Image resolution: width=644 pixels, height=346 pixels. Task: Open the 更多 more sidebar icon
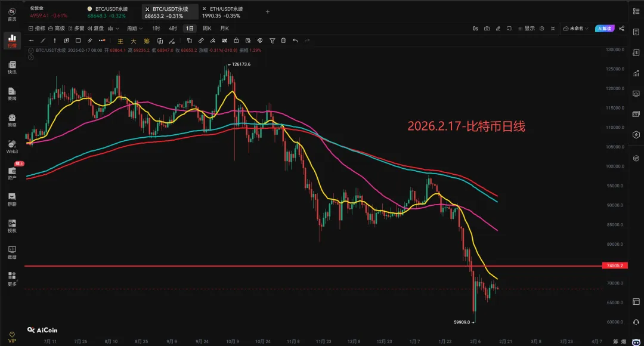(x=12, y=279)
